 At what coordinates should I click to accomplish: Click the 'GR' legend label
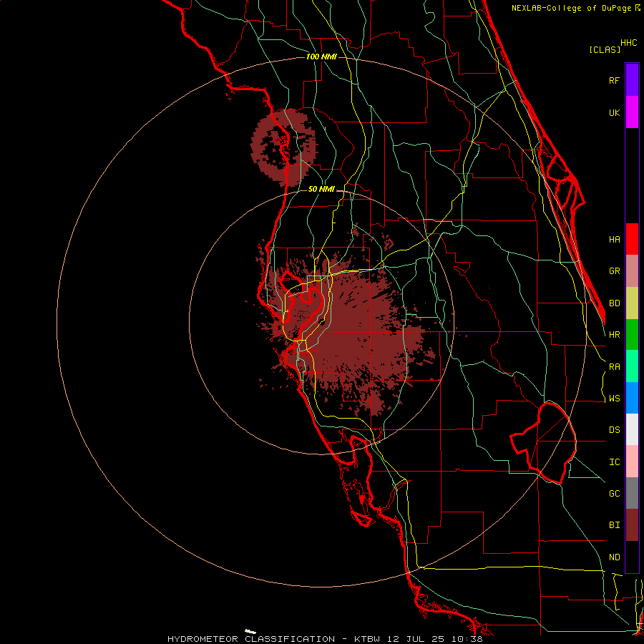[x=614, y=271]
